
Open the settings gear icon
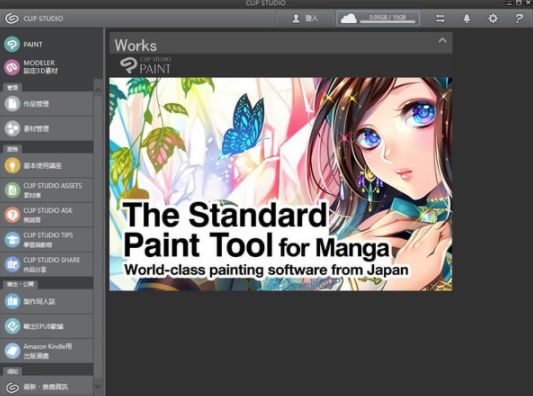click(x=493, y=18)
